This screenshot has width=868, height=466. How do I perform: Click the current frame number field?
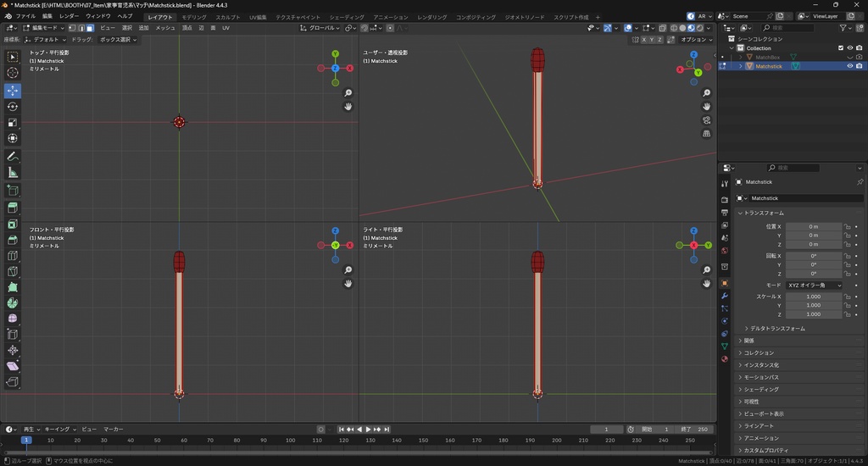point(606,430)
